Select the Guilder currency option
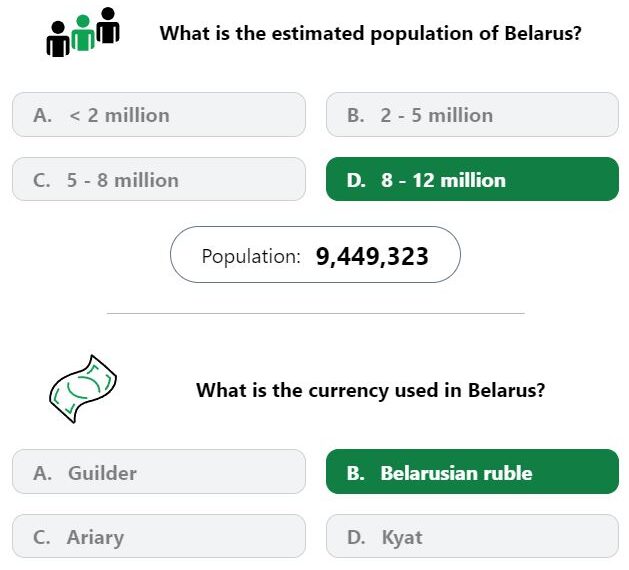Viewport: 629px width, 570px height. point(159,472)
